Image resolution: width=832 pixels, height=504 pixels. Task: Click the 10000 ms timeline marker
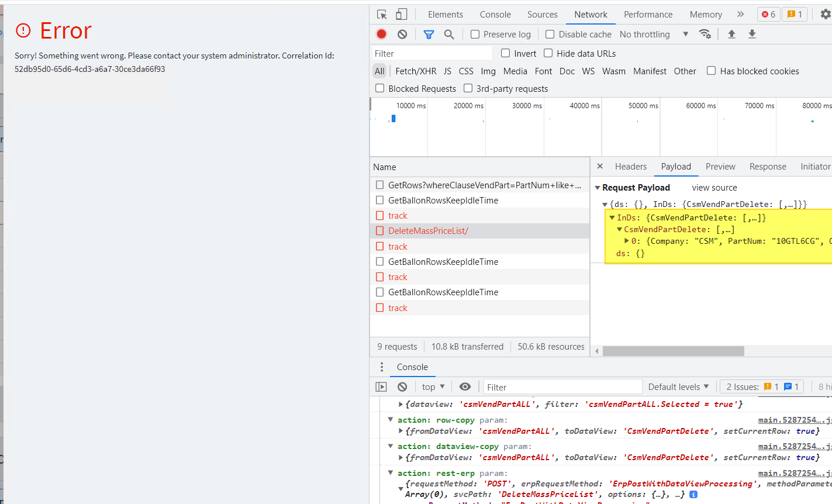[410, 106]
